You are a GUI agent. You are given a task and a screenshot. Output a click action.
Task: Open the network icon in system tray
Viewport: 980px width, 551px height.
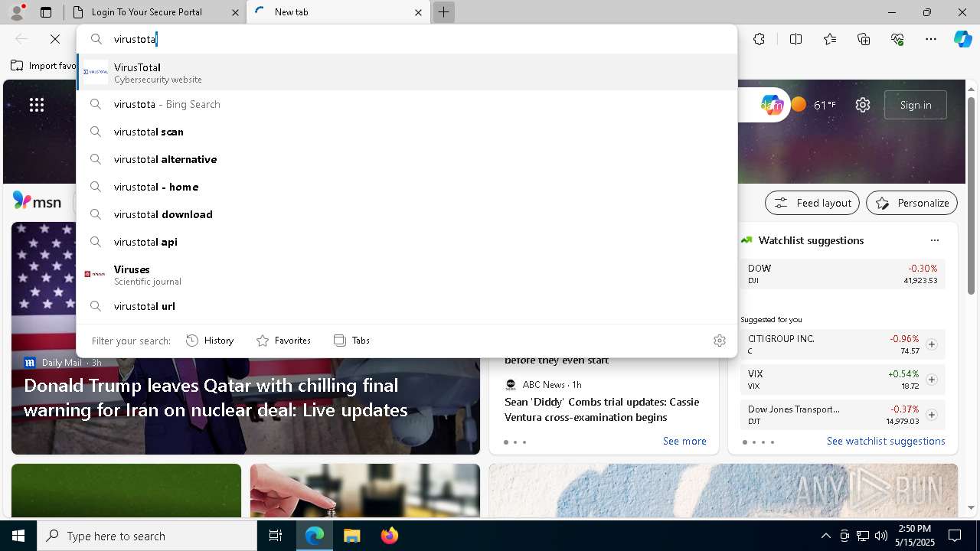pyautogui.click(x=863, y=536)
